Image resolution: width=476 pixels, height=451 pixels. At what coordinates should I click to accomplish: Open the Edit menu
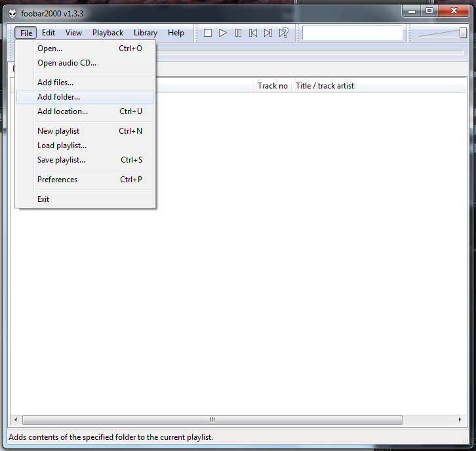[49, 33]
